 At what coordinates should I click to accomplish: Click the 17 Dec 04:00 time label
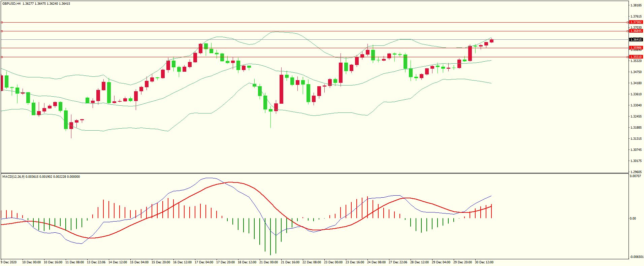point(204,262)
